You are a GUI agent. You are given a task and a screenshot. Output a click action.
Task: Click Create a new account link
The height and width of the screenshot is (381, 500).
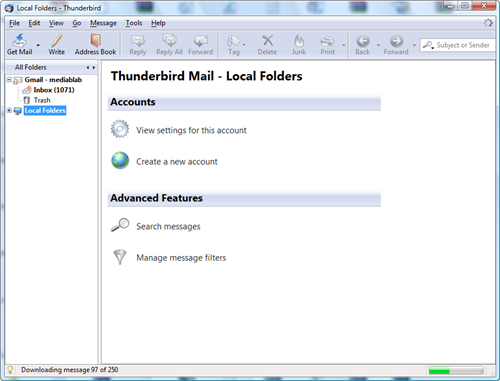177,162
